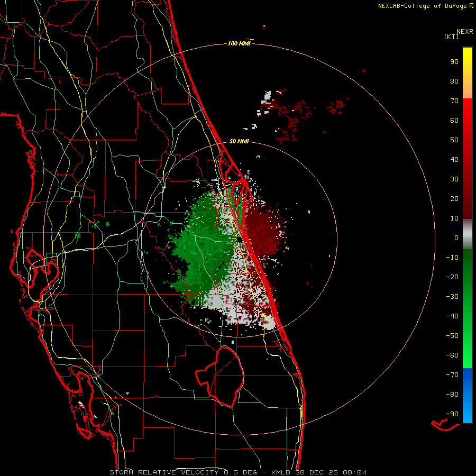This screenshot has height=476, width=476.
Task: Click the green segment of the color bar
Action: 467,308
